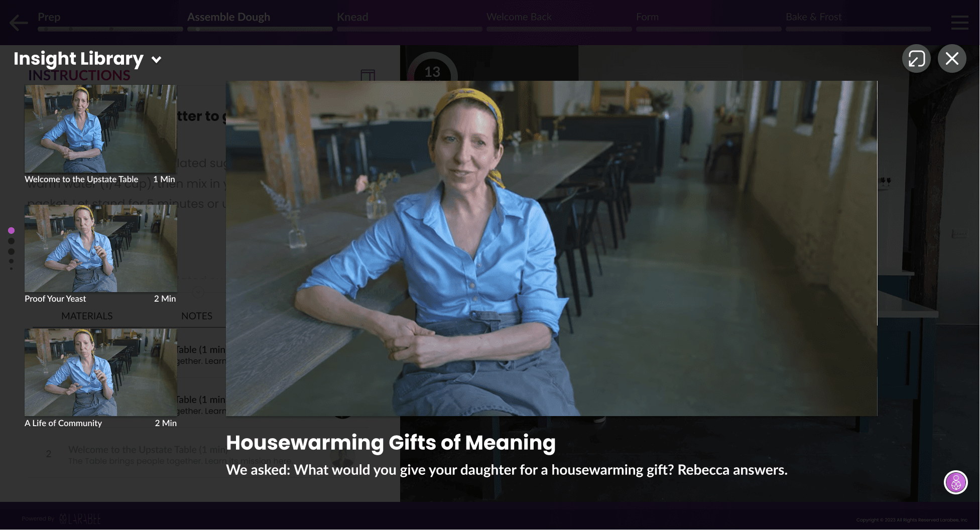This screenshot has height=530, width=980.
Task: Open the Materials tab
Action: pyautogui.click(x=87, y=316)
